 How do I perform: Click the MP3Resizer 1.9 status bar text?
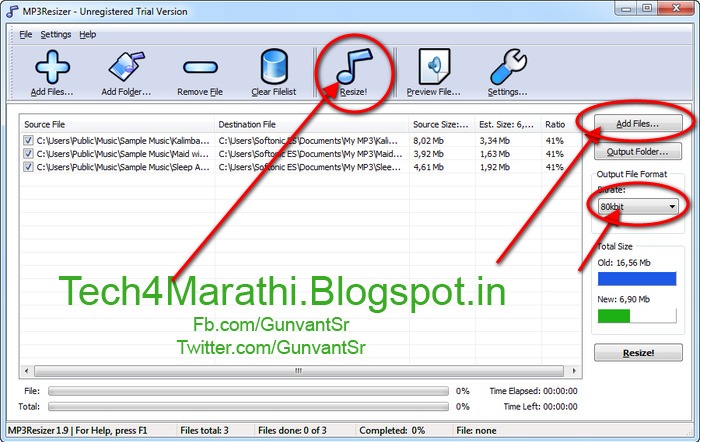[78, 430]
